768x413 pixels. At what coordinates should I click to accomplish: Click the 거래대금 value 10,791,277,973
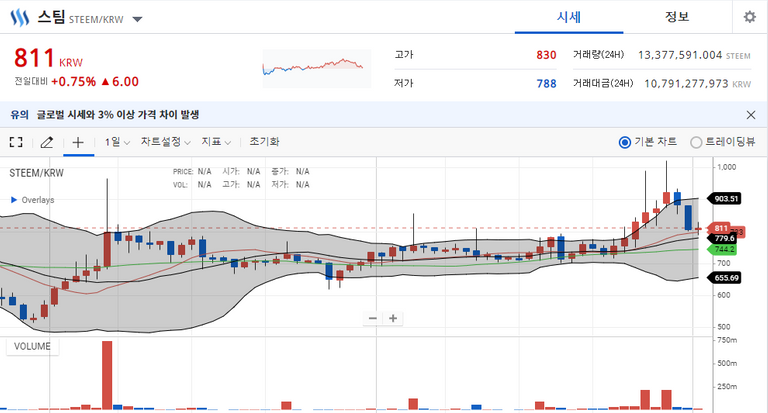[x=686, y=84]
